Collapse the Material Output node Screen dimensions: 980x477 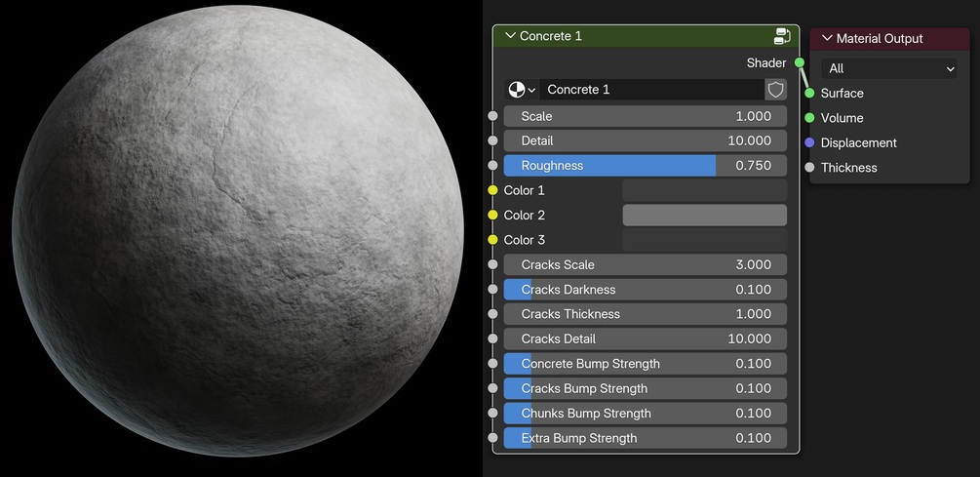[x=827, y=39]
